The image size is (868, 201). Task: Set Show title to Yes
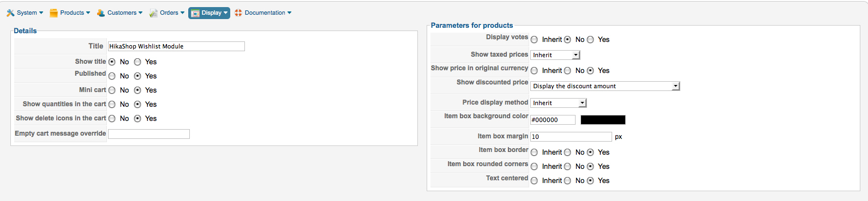(137, 62)
